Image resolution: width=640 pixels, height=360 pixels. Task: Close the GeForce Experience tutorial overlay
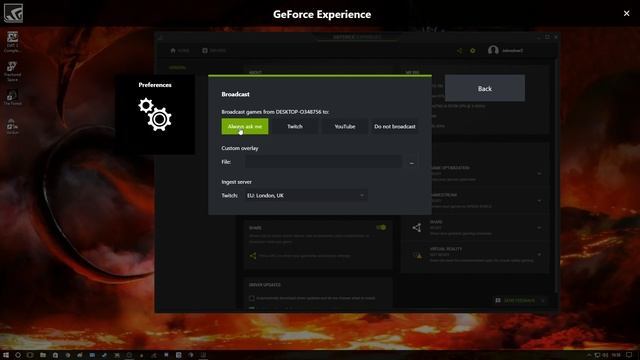click(x=627, y=13)
